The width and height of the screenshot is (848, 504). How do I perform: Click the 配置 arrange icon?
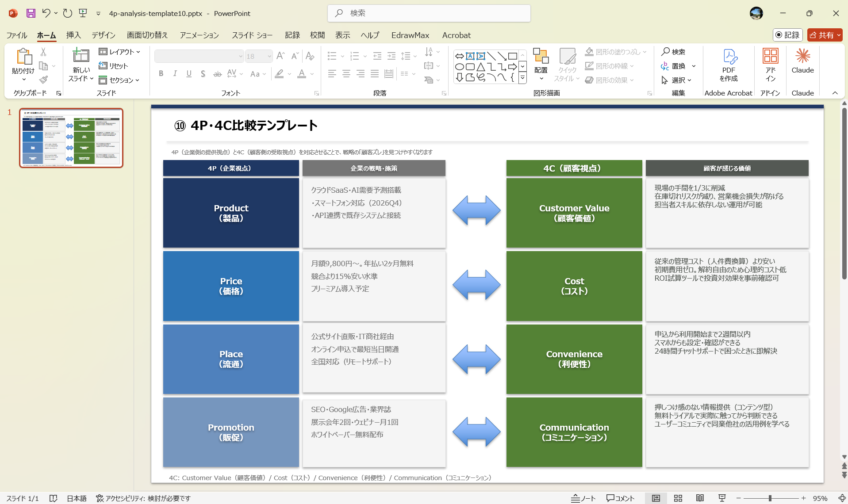point(541,56)
